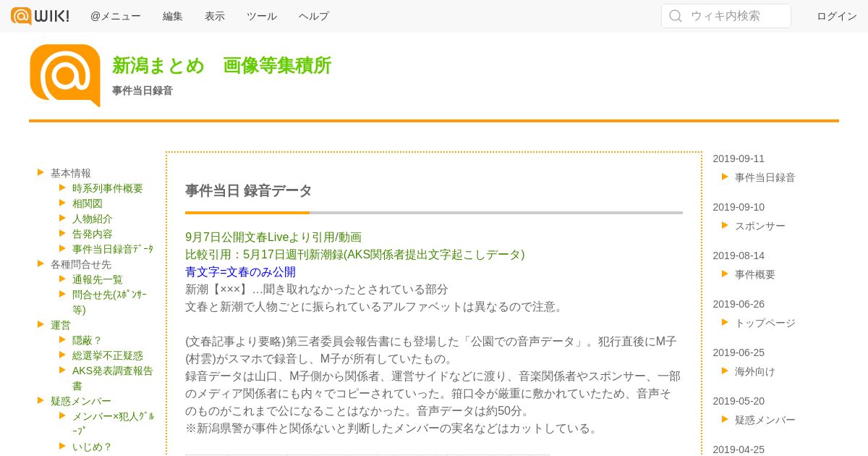Click the @WIKI logo in top bar
This screenshot has height=456, width=868.
click(40, 16)
